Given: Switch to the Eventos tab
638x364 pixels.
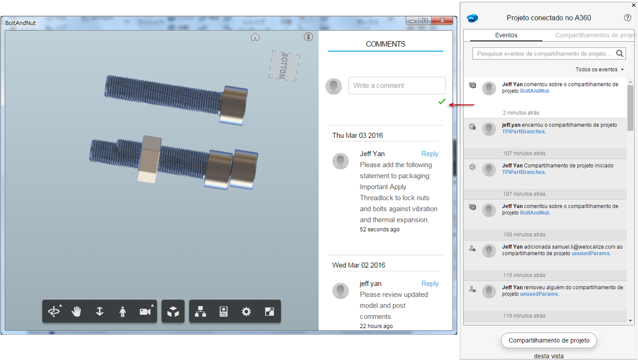Looking at the screenshot, I should (x=506, y=35).
